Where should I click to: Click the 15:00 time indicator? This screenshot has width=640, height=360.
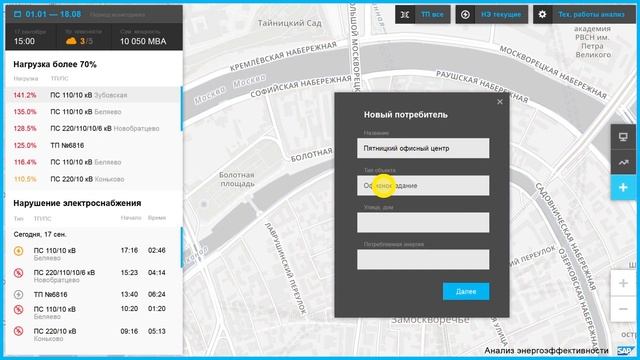pos(24,41)
